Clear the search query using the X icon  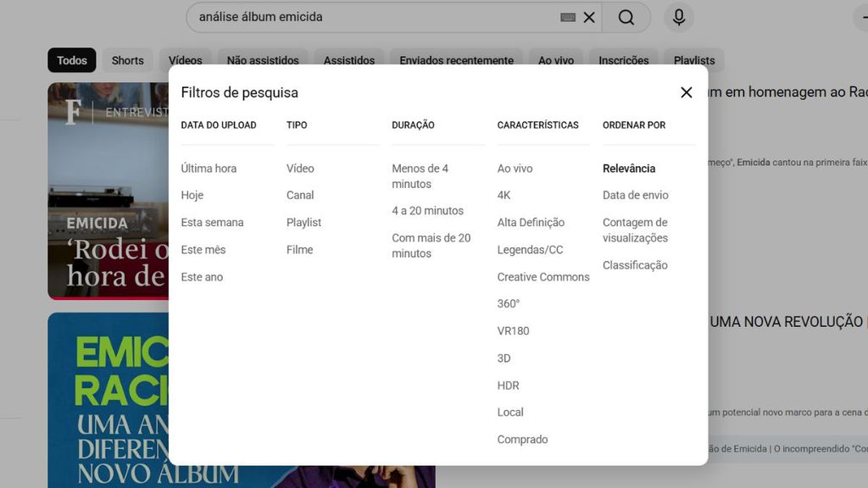tap(589, 16)
